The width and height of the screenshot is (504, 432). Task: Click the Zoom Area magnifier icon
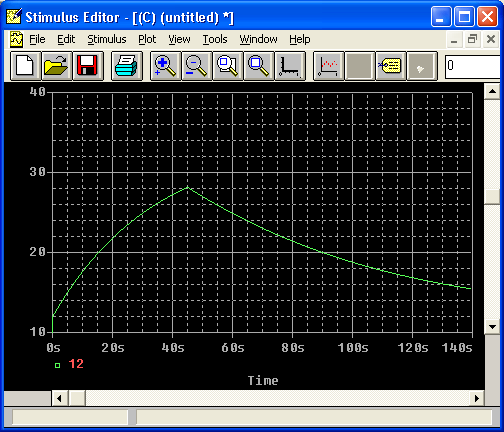[x=228, y=66]
